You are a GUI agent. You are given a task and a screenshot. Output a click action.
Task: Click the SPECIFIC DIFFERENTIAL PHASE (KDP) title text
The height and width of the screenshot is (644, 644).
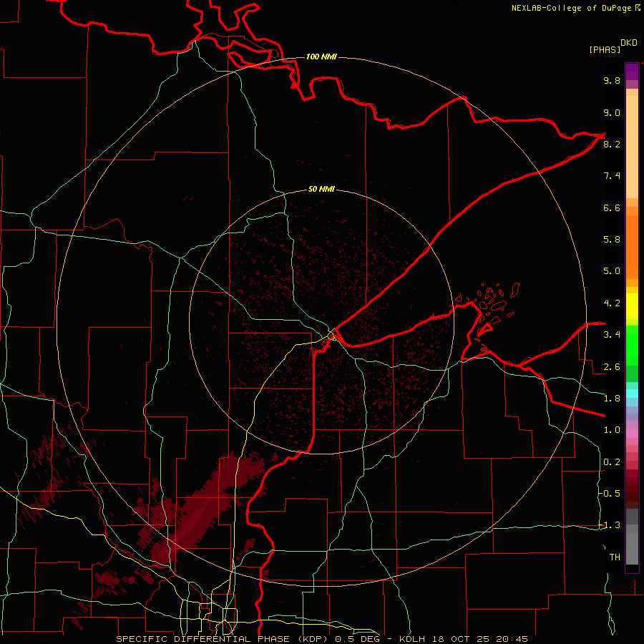pos(223,639)
